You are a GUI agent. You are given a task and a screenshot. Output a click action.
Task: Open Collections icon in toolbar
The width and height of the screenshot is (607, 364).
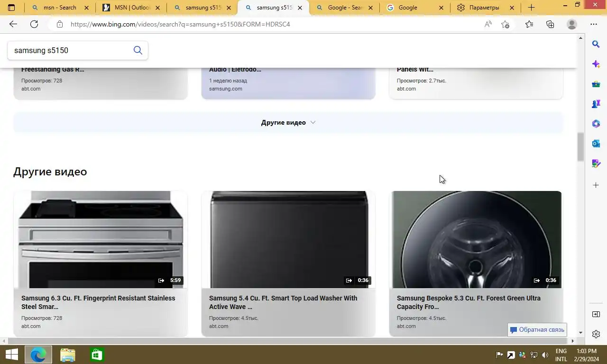pos(550,24)
